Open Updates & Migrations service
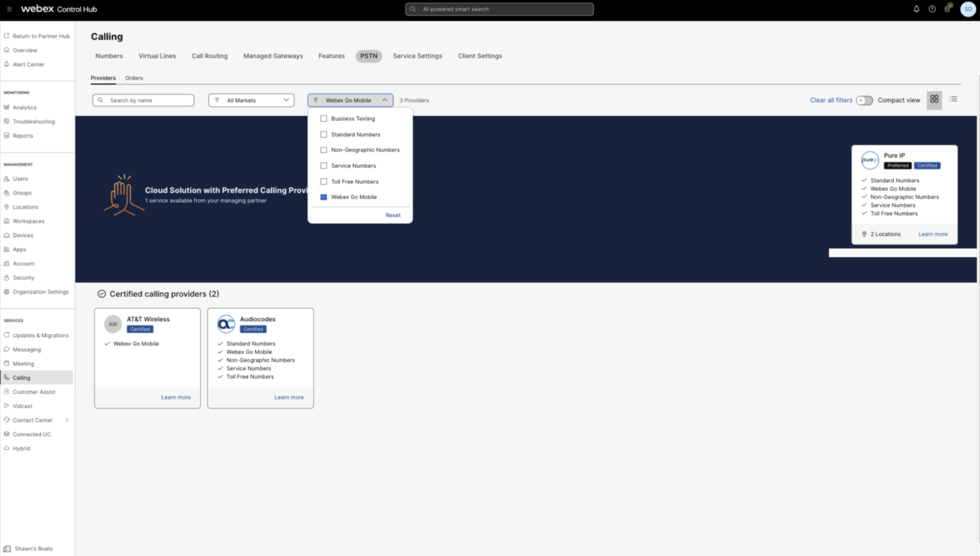Screen dimensions: 980x556 pos(41,335)
